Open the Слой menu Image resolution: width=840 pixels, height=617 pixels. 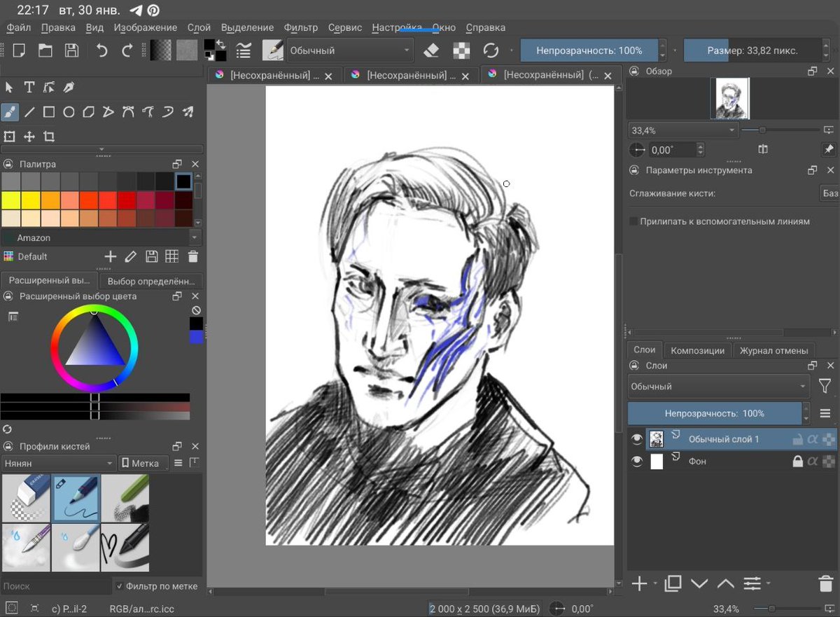point(199,28)
